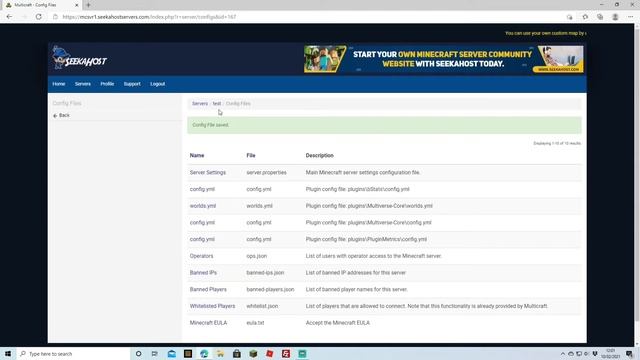This screenshot has height=360, width=640.
Task: Click the server.properties file cell
Action: pyautogui.click(x=267, y=173)
